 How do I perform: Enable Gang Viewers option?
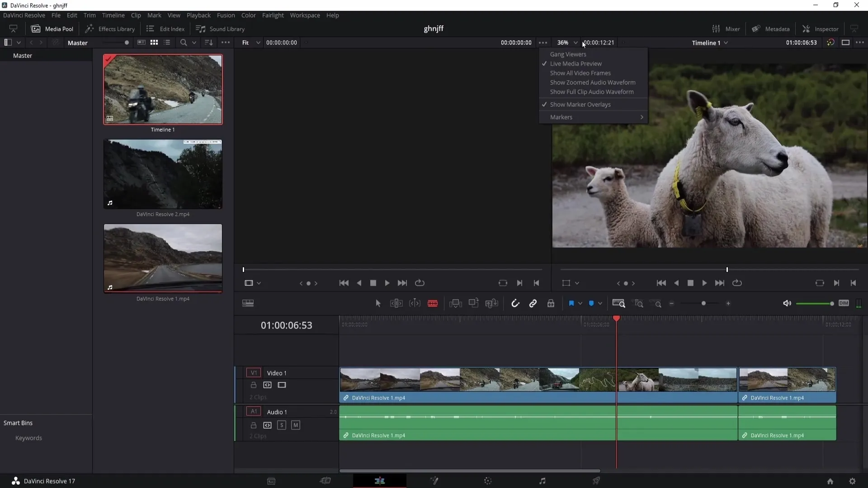coord(567,54)
